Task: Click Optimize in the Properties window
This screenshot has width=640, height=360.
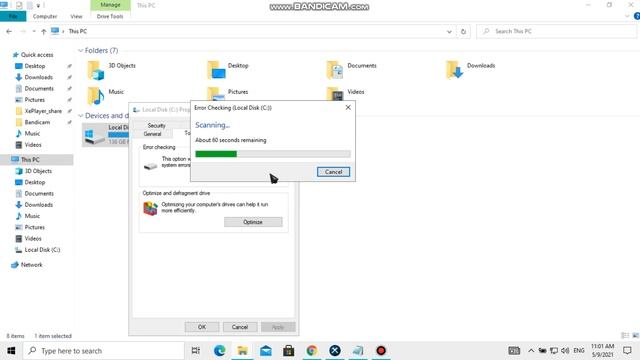Action: [x=253, y=222]
